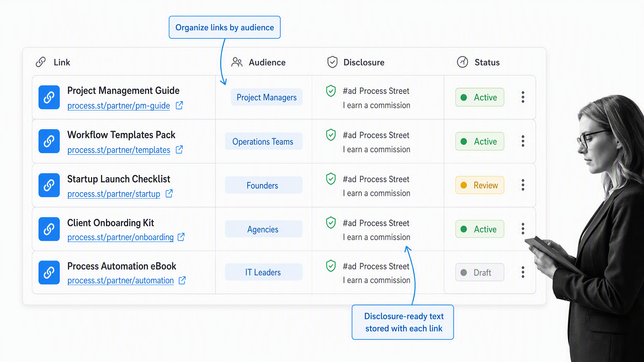Click the Workflow Templates Pack link icon tile
This screenshot has height=362, width=644.
pos(49,141)
